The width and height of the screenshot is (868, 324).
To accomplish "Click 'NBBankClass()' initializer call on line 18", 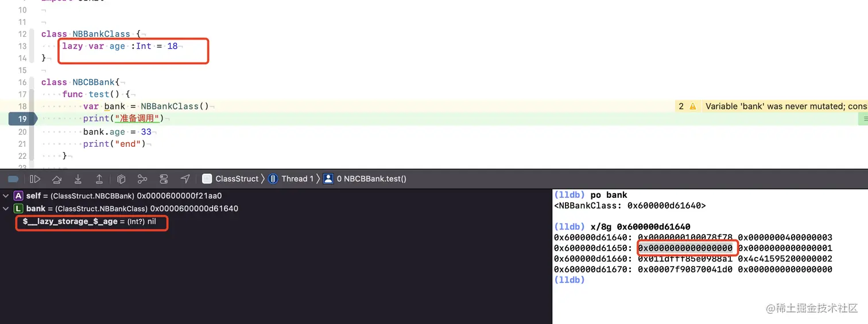I will 175,107.
